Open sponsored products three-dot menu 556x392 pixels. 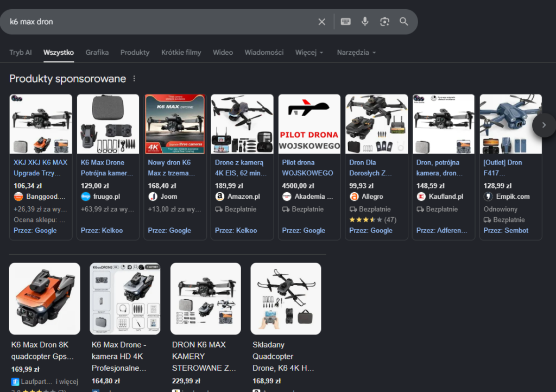click(x=134, y=79)
